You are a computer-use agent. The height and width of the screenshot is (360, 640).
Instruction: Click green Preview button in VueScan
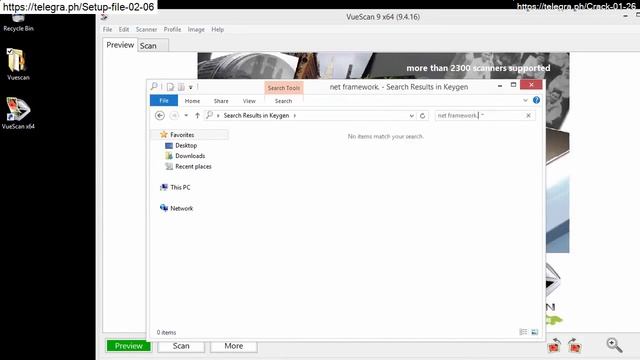coord(129,346)
